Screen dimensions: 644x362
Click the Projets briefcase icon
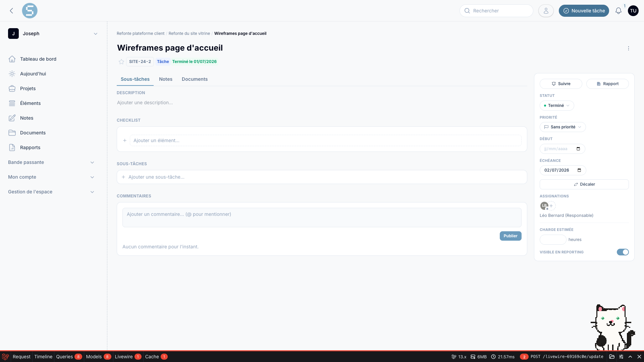click(12, 88)
